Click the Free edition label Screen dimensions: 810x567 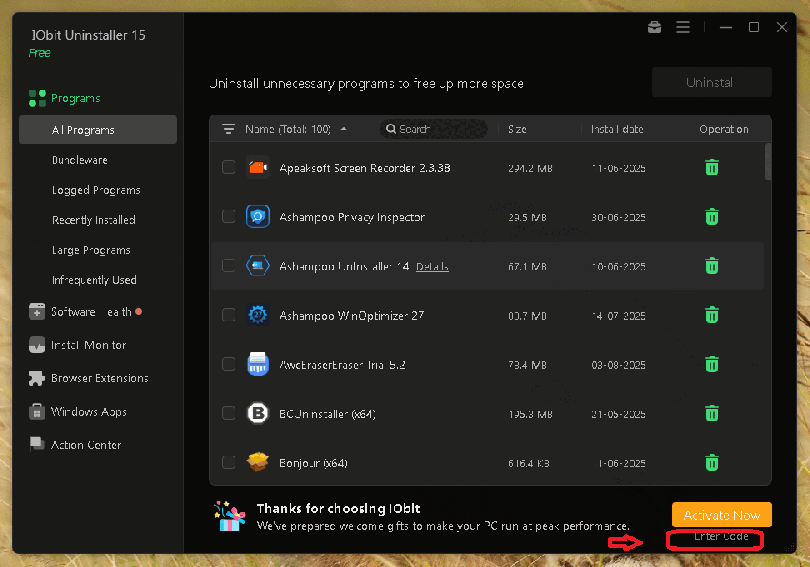[39, 53]
